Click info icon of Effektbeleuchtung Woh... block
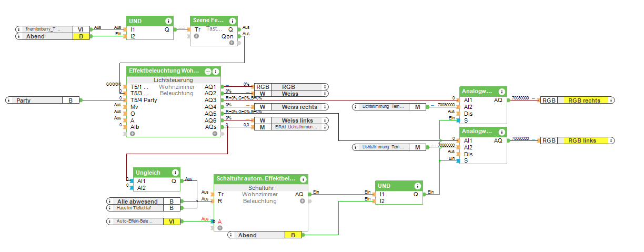Viewport: 644px width, 252px height. [x=215, y=71]
